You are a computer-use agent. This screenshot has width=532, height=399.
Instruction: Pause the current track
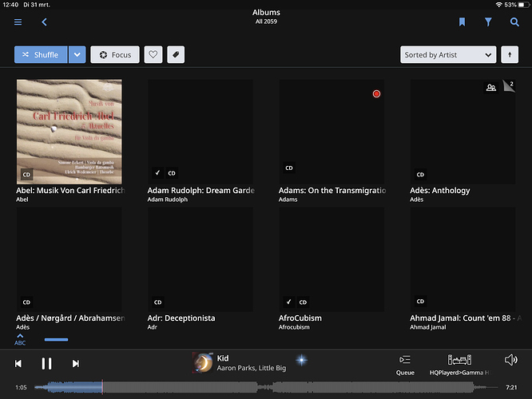46,363
